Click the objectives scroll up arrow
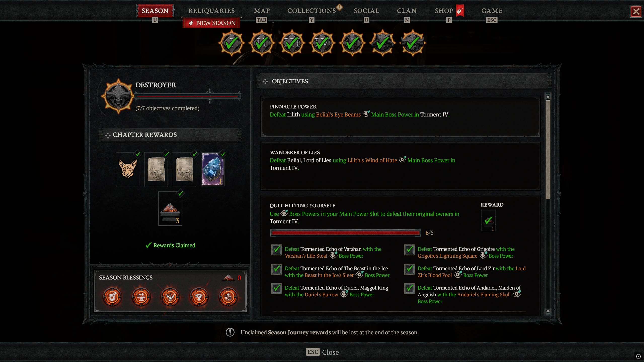 548,97
